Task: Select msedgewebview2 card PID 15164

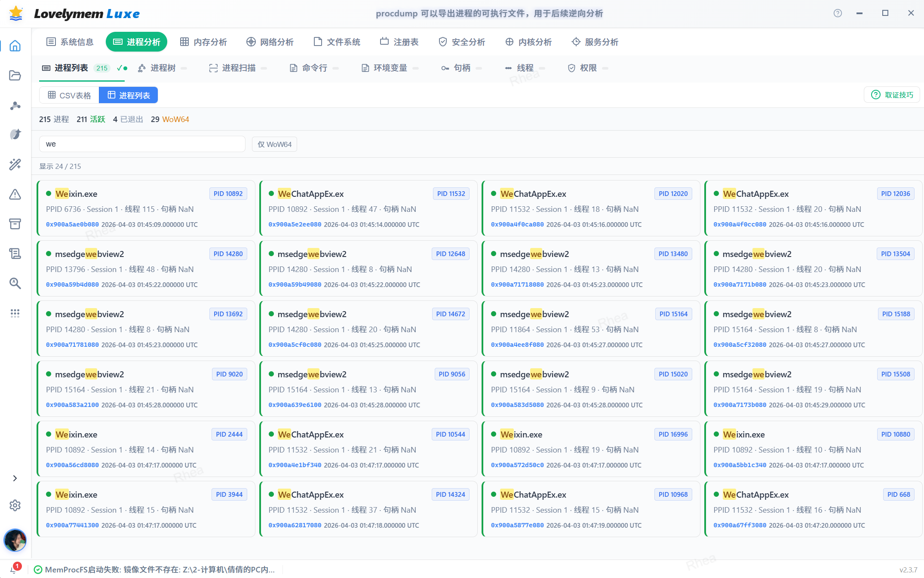Action: pos(591,329)
